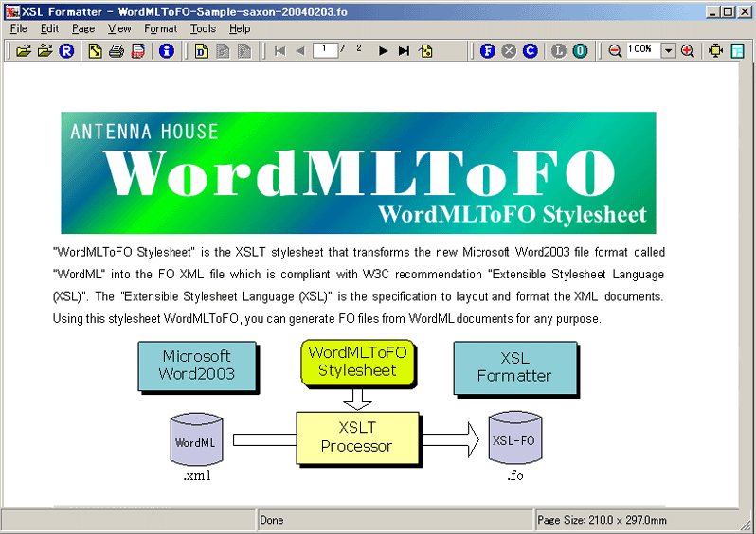This screenshot has width=756, height=534.
Task: Open the zoom percentage dropdown arrow
Action: (x=668, y=50)
